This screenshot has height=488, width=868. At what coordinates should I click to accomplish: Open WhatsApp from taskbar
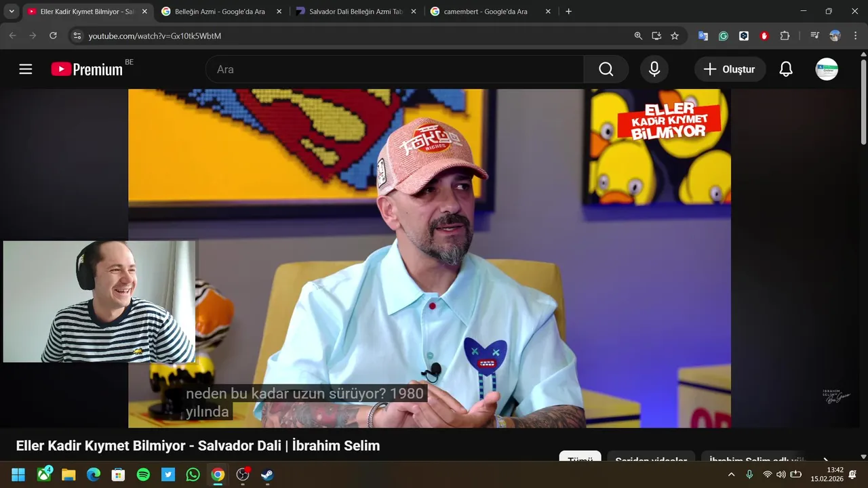(193, 474)
